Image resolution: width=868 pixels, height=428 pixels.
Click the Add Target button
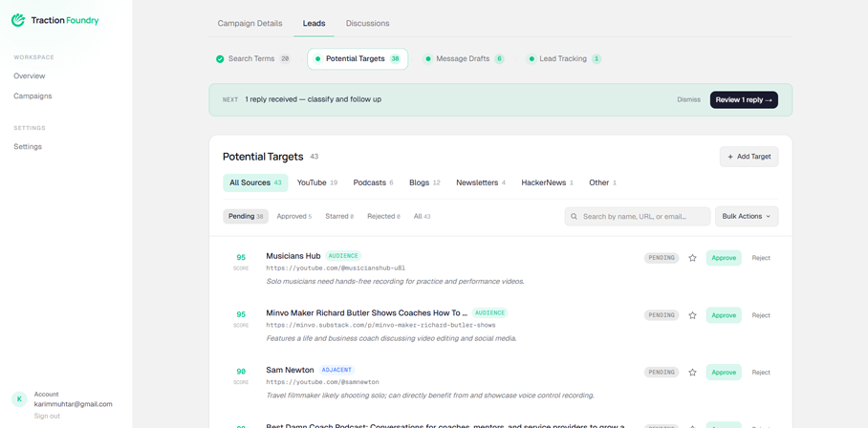point(749,157)
